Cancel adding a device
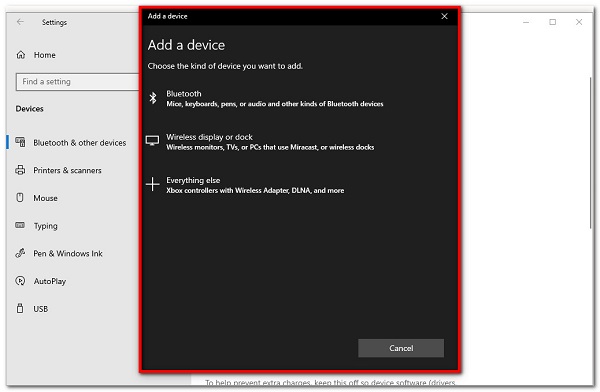Screen dimensions: 600x392 tap(401, 348)
